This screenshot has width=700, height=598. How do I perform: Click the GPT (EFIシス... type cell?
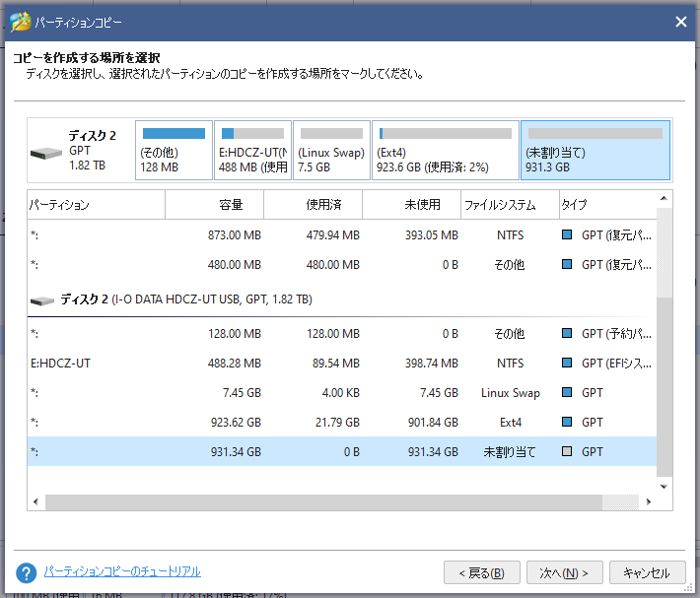616,363
